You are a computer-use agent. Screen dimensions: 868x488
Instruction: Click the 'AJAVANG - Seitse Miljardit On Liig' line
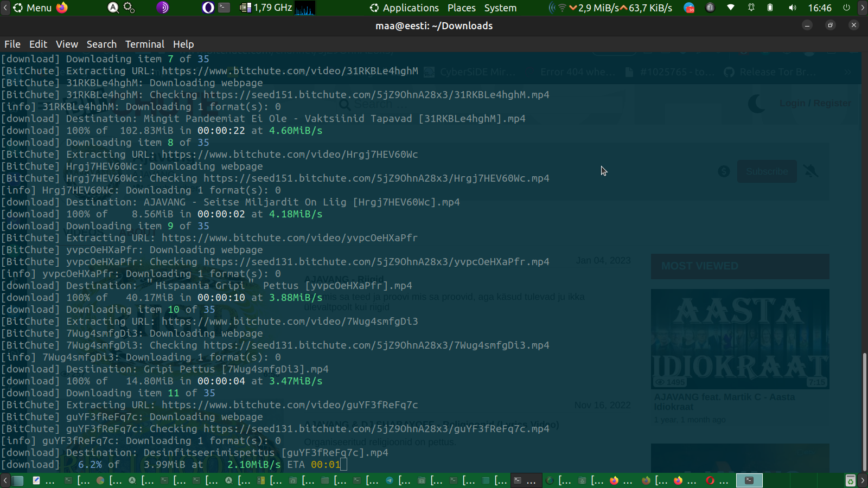(x=231, y=202)
